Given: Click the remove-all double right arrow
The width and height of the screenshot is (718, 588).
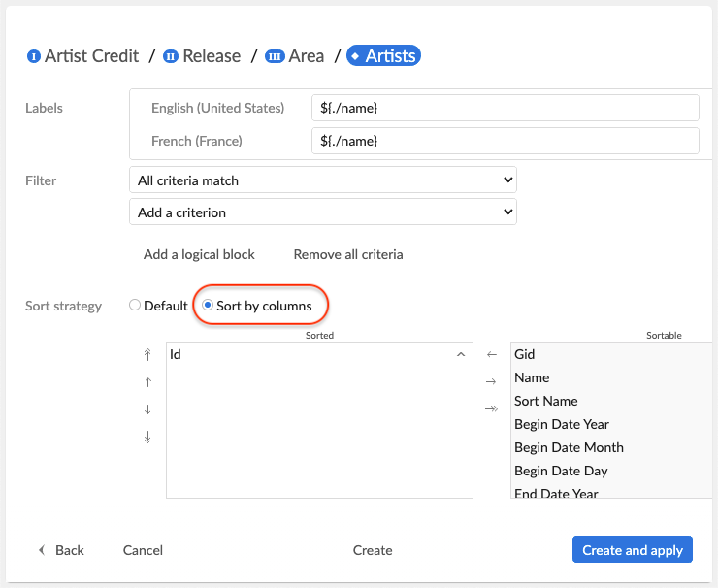Looking at the screenshot, I should [x=492, y=408].
